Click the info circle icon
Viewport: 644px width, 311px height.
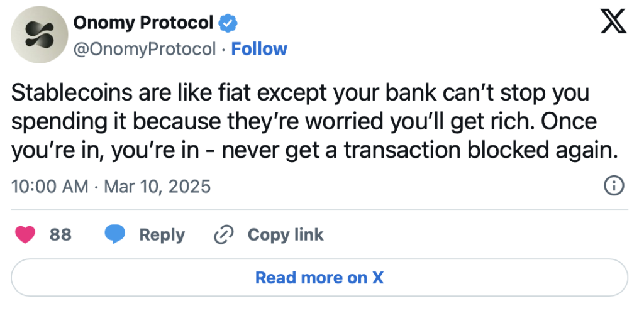(613, 186)
